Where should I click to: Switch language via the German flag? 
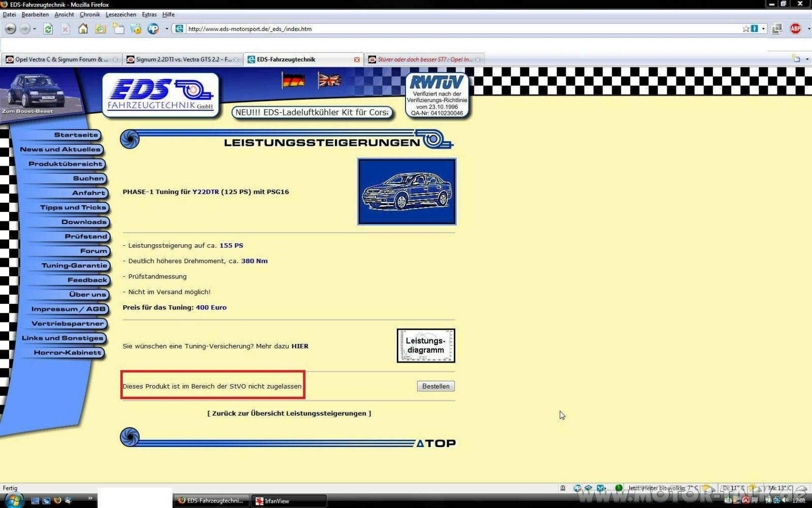click(293, 80)
